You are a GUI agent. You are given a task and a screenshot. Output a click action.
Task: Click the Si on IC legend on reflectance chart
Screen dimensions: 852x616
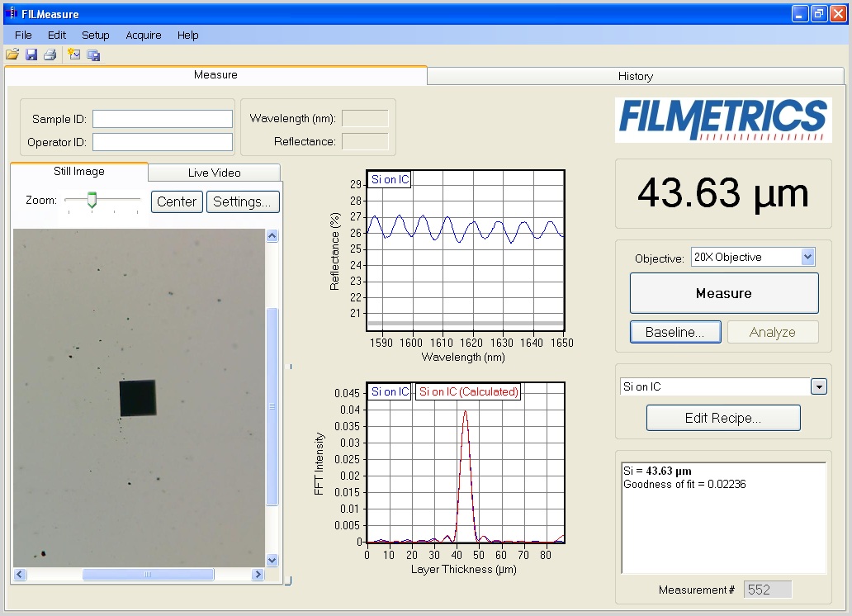pos(390,179)
